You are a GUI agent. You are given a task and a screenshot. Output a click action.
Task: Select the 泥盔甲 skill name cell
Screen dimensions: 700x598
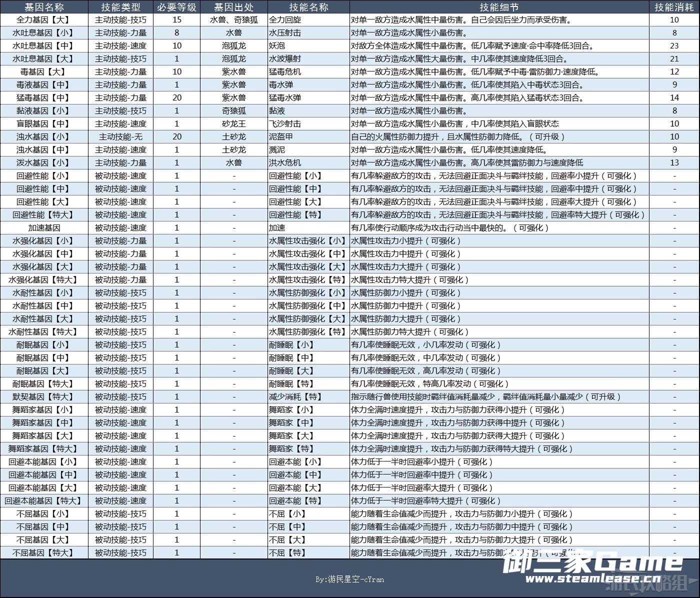click(x=281, y=137)
